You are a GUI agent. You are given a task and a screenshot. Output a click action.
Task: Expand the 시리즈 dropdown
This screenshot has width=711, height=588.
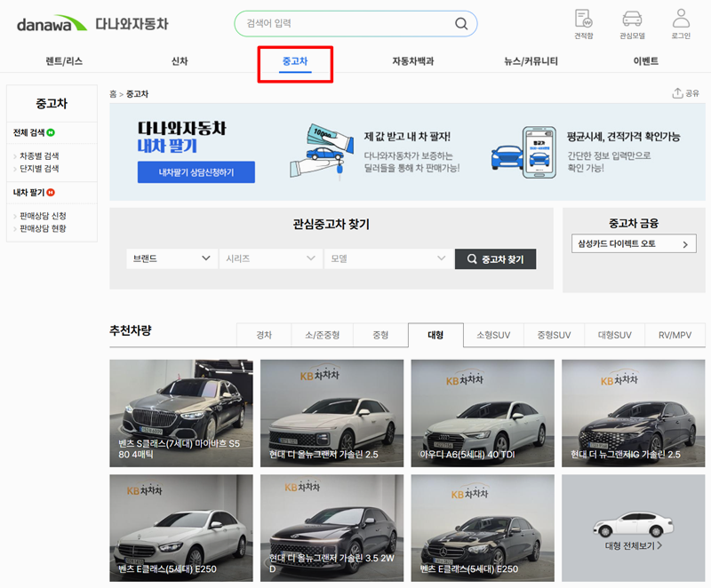click(270, 258)
